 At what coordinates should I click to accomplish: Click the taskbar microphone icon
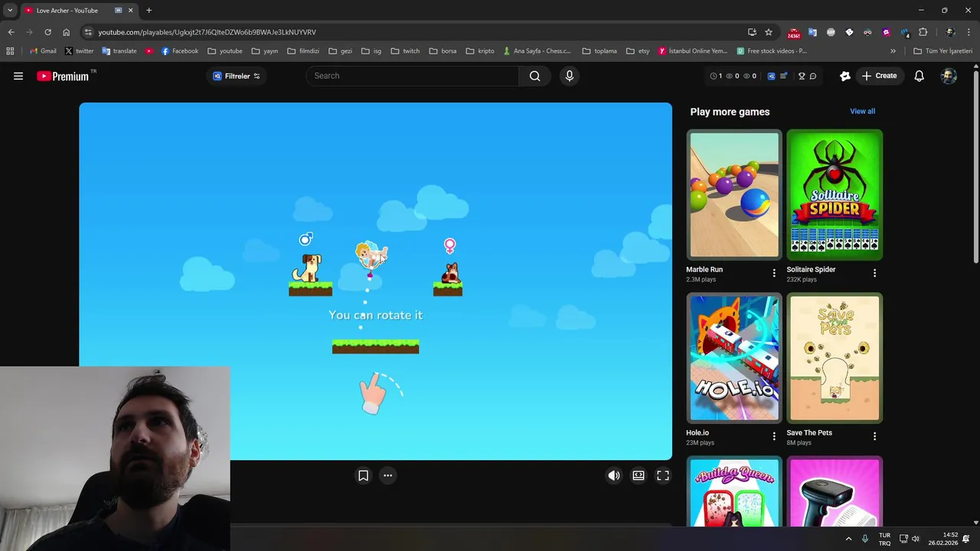(865, 539)
